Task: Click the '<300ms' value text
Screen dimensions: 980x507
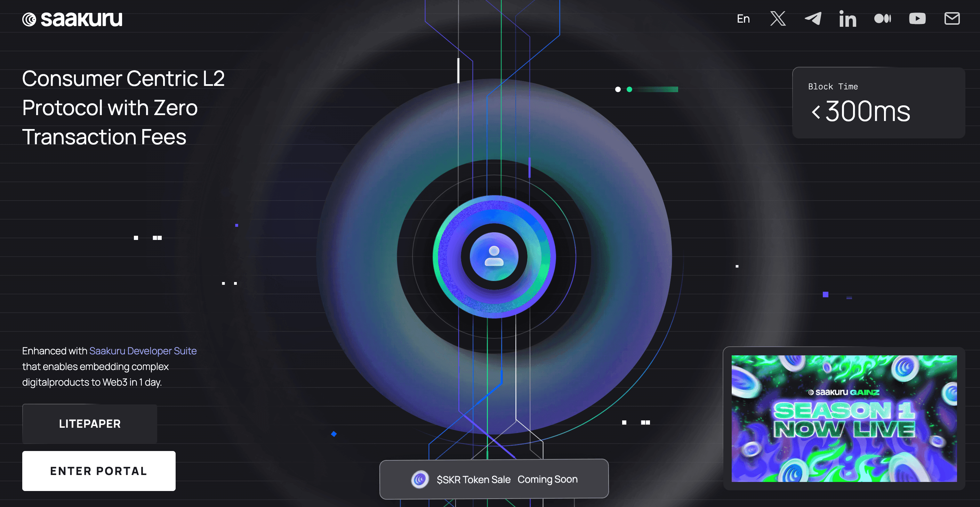Action: point(861,111)
